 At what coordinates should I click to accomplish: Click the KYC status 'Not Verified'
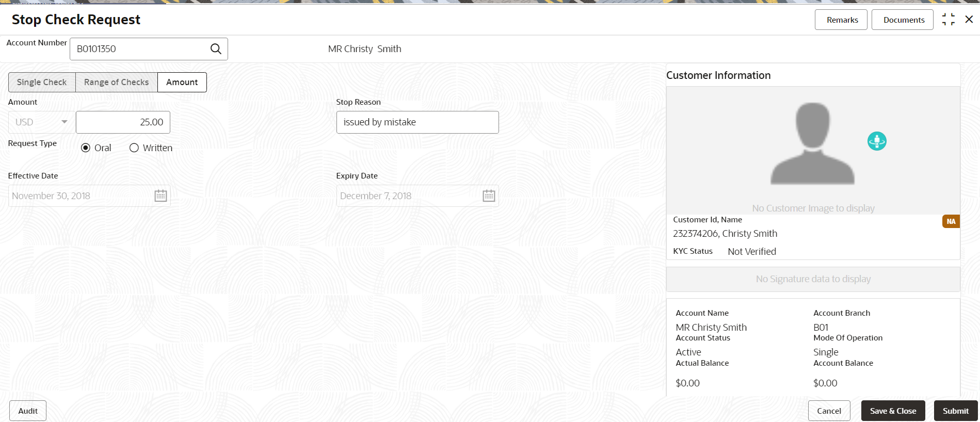pos(752,252)
